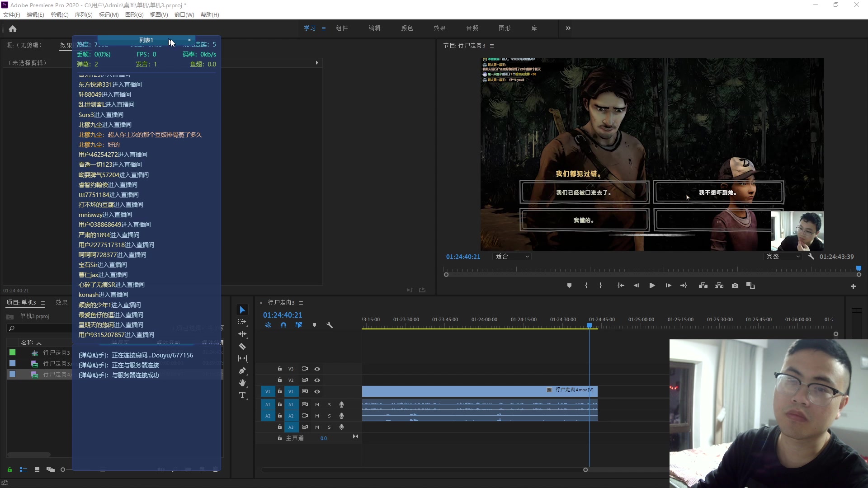Open Timeline display settings wrench
This screenshot has width=868, height=488.
click(x=330, y=325)
